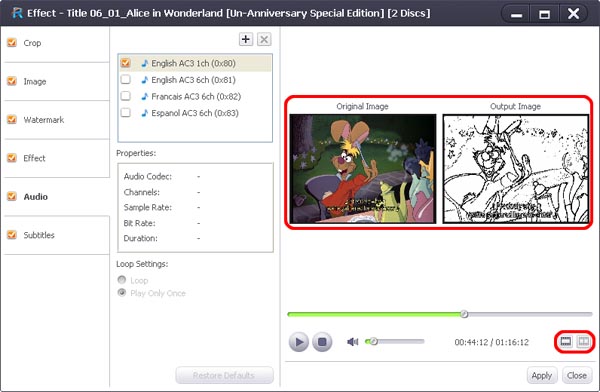
Task: Uncheck the Image checkbox
Action: pyautogui.click(x=12, y=81)
